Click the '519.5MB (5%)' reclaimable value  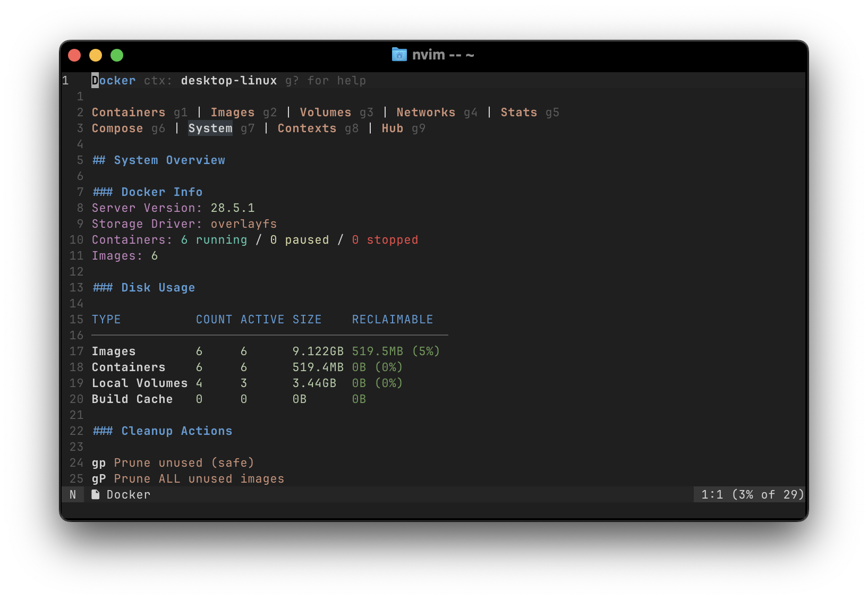[396, 352]
